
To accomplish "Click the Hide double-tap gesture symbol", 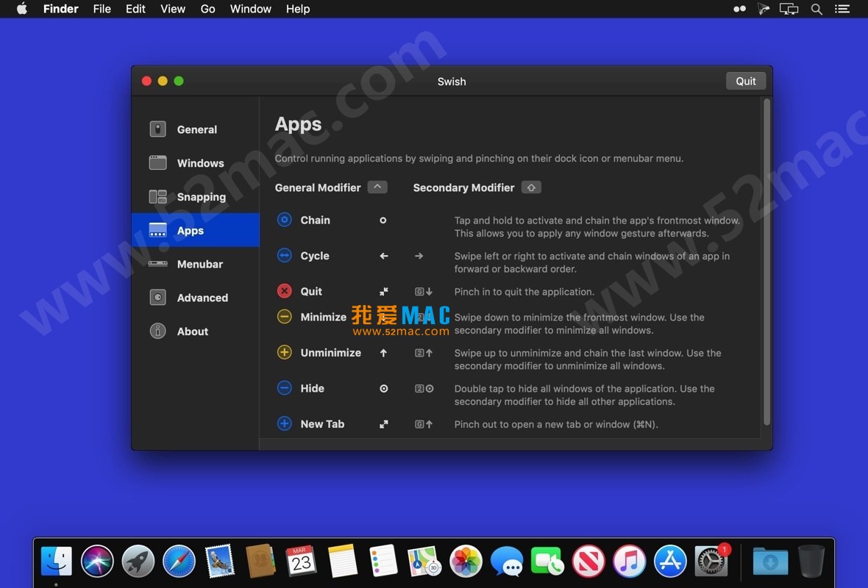I will pyautogui.click(x=384, y=388).
